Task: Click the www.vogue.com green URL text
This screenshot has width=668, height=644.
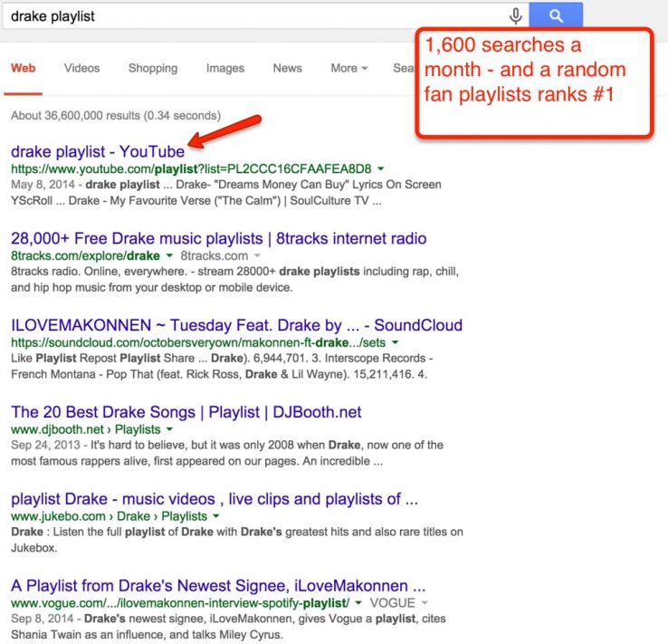Action: [x=180, y=603]
